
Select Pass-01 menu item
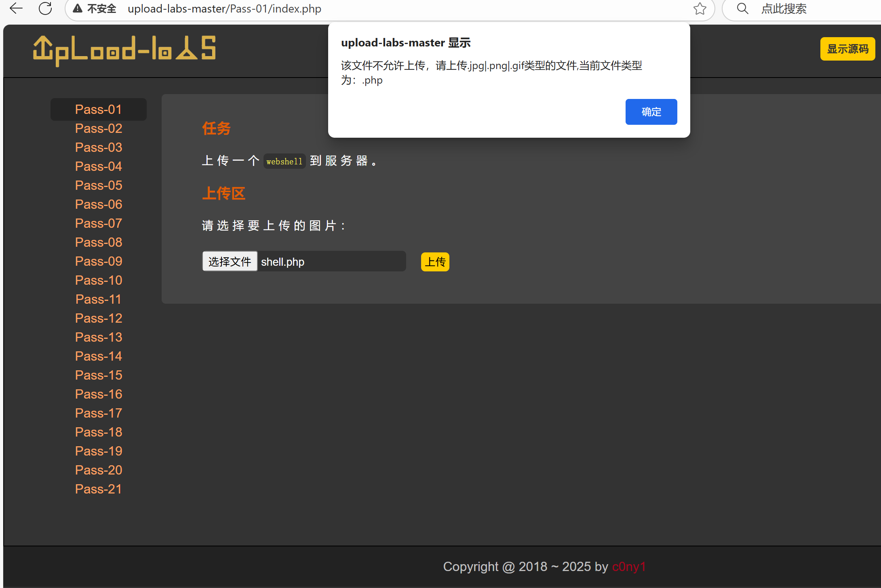[99, 109]
